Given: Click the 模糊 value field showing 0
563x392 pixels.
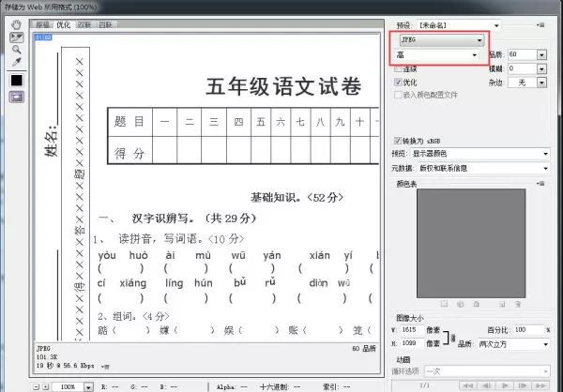Looking at the screenshot, I should click(522, 68).
